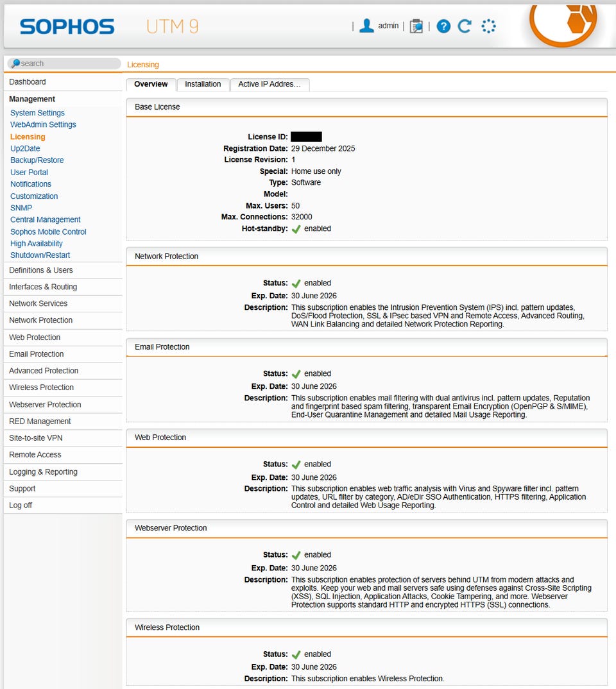Screen dimensions: 616x689
Task: Switch to the Installation tab
Action: (x=203, y=84)
